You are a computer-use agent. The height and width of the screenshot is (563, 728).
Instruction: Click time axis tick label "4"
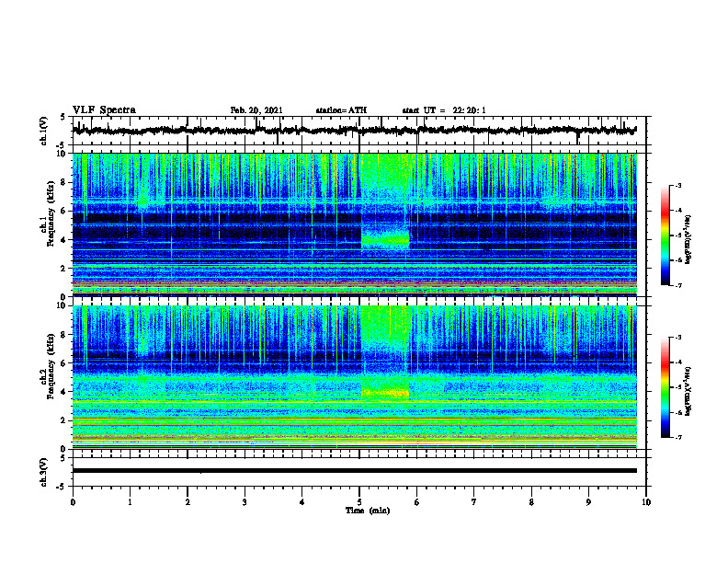tap(302, 502)
